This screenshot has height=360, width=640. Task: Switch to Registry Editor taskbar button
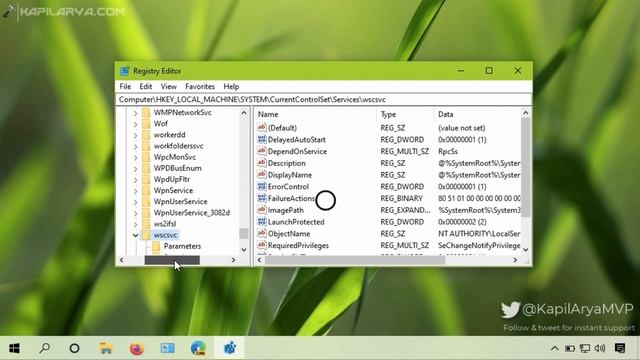[x=229, y=348]
